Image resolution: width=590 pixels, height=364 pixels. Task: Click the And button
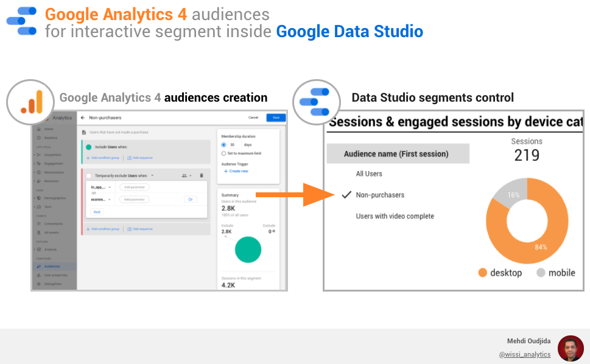coord(97,212)
